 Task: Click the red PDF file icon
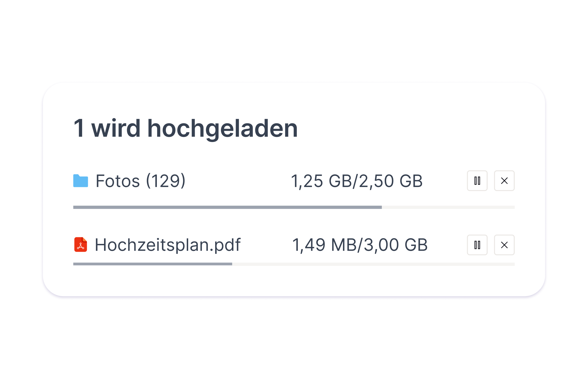click(x=81, y=245)
